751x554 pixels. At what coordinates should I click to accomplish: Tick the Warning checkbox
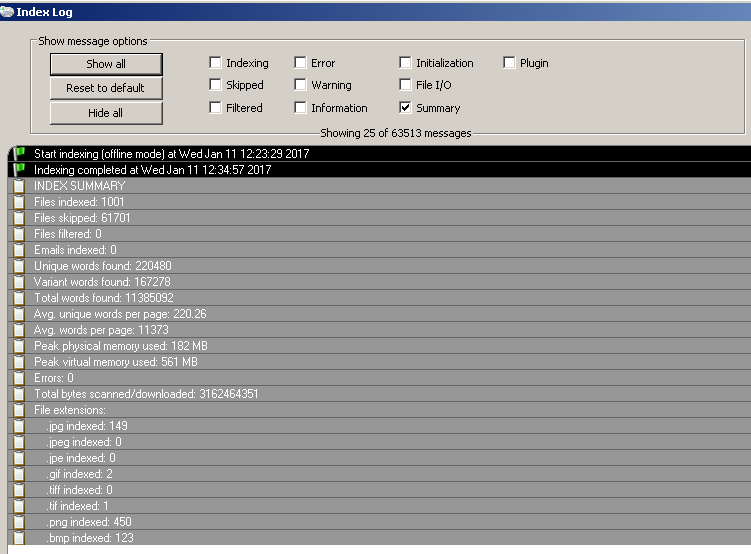[300, 85]
